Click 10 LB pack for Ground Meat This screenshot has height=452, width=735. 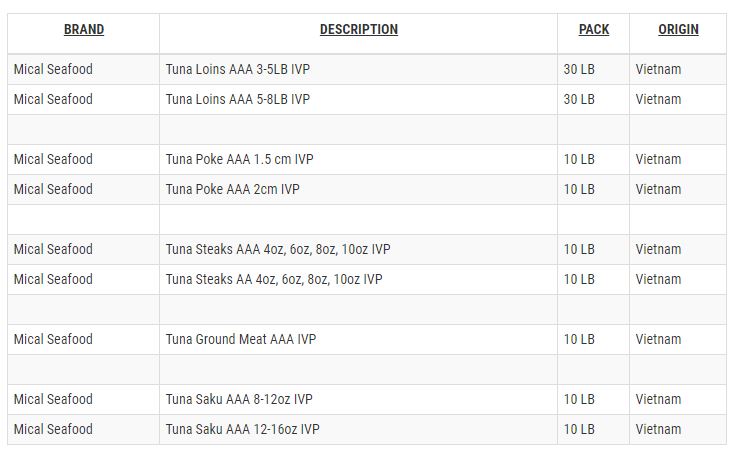[x=579, y=339]
